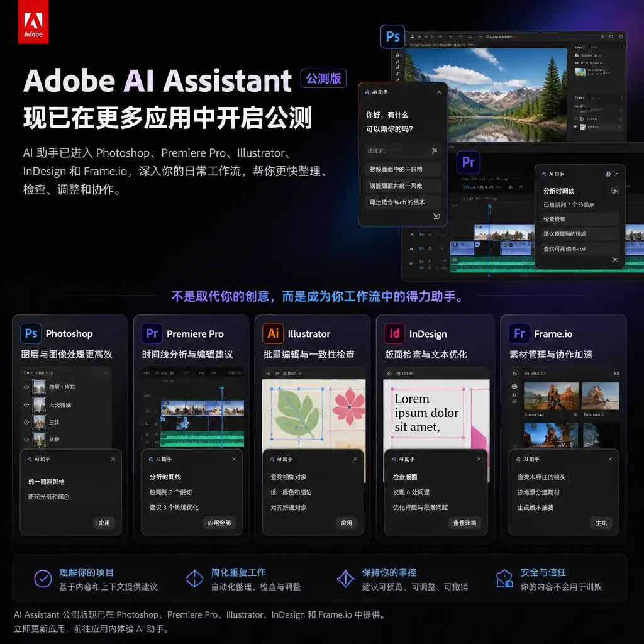Image resolution: width=644 pixels, height=644 pixels.
Task: Click the 'Lorem ipsum dolor' text frame in the InDesign card
Action: click(x=428, y=413)
